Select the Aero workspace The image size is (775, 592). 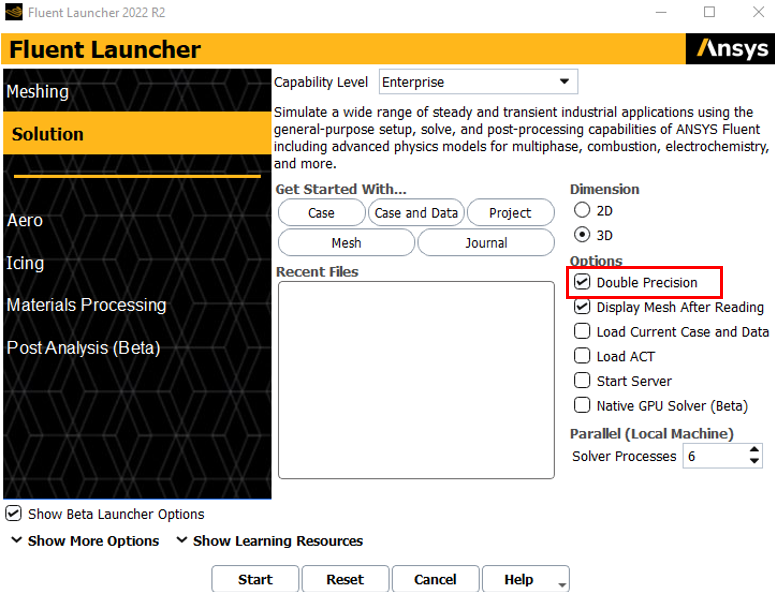(25, 220)
